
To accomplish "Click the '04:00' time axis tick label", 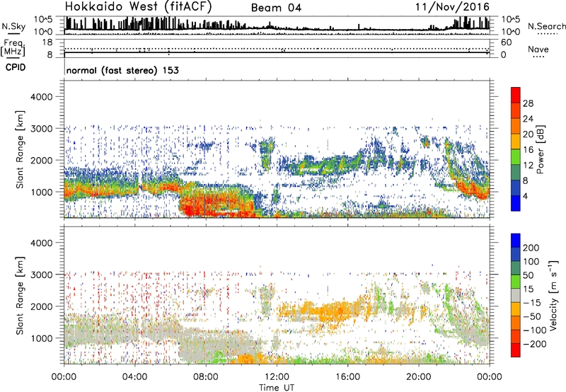I will (x=134, y=377).
